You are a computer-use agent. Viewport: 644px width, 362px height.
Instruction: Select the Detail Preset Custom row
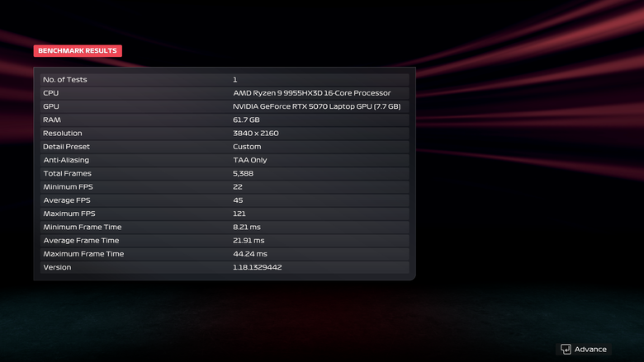225,147
